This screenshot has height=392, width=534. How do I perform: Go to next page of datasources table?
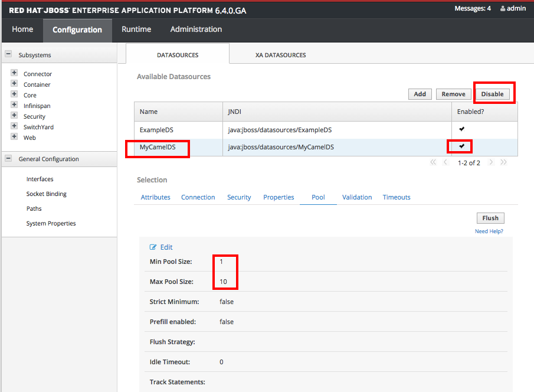coord(491,162)
